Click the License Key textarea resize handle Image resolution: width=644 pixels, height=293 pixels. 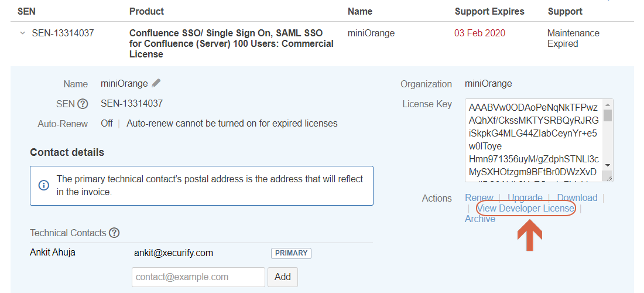609,177
